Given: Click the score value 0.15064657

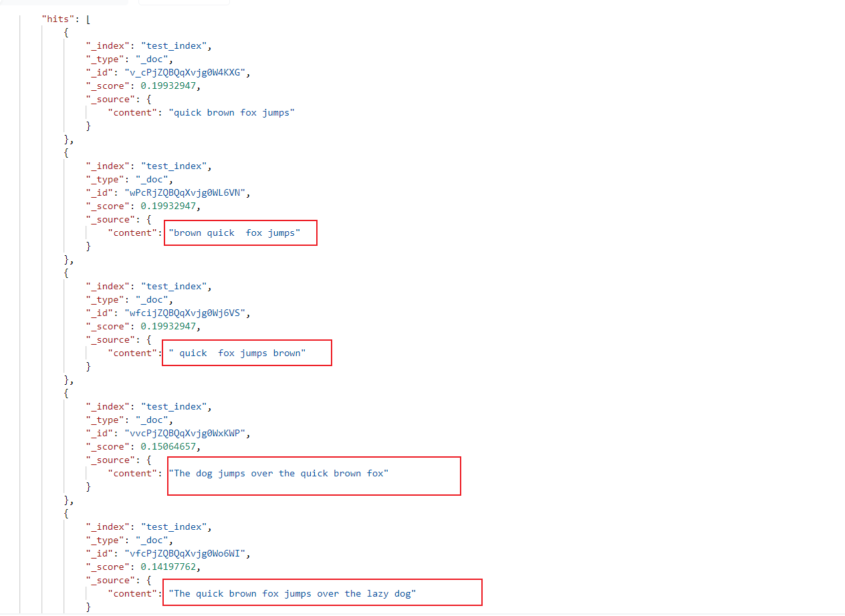Looking at the screenshot, I should 170,447.
